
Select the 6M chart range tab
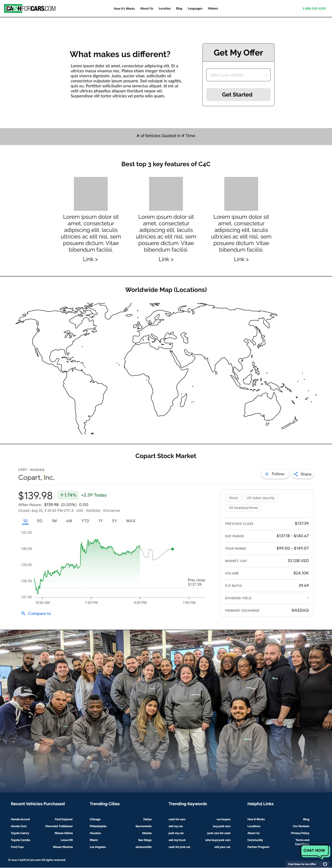pyautogui.click(x=69, y=521)
